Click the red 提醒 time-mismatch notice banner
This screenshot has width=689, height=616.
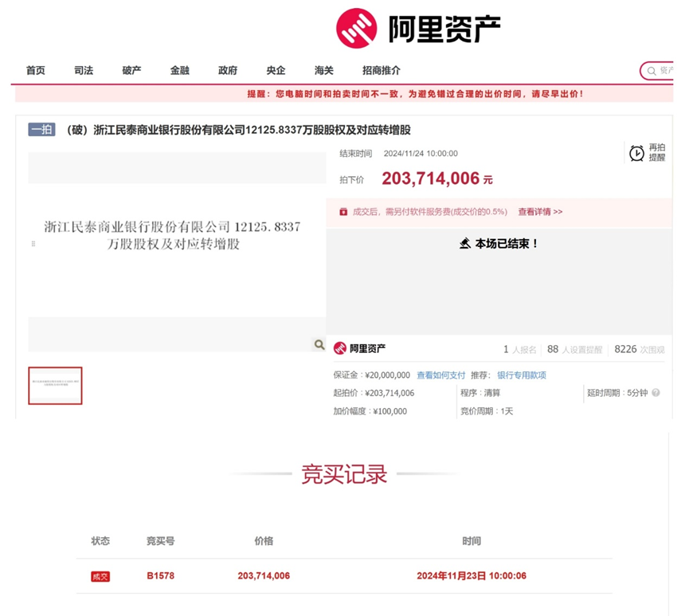click(x=344, y=94)
